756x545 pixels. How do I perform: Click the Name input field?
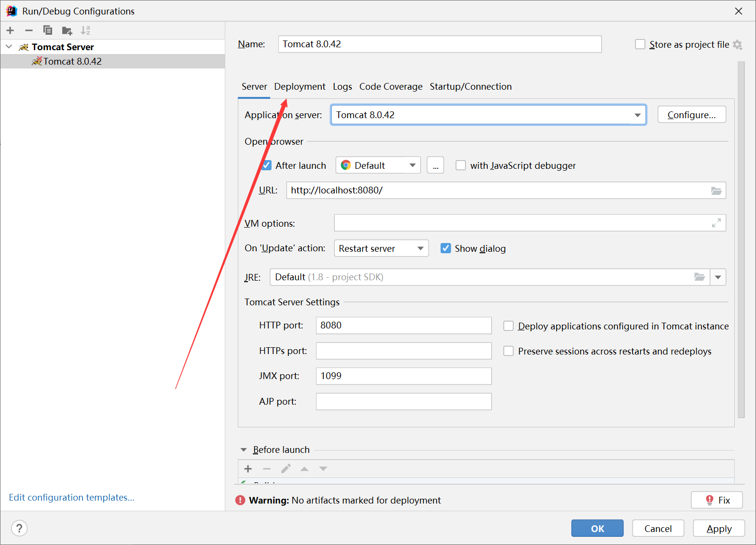[440, 44]
